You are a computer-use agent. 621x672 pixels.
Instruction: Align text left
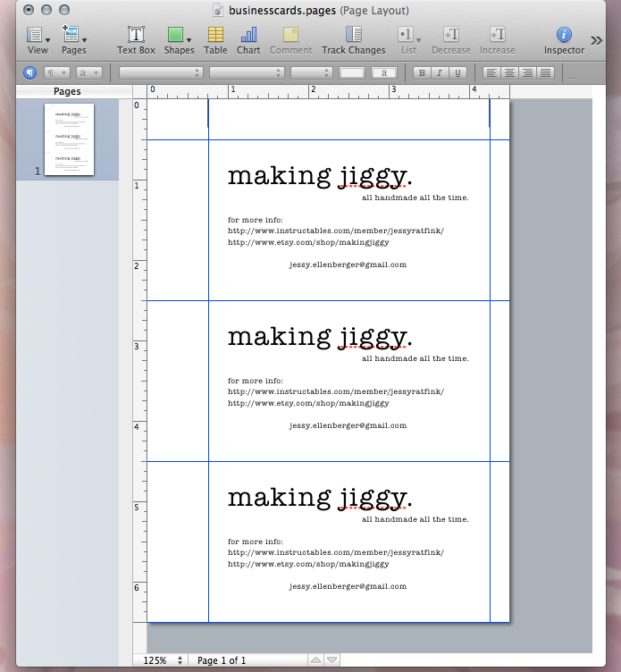tap(491, 73)
